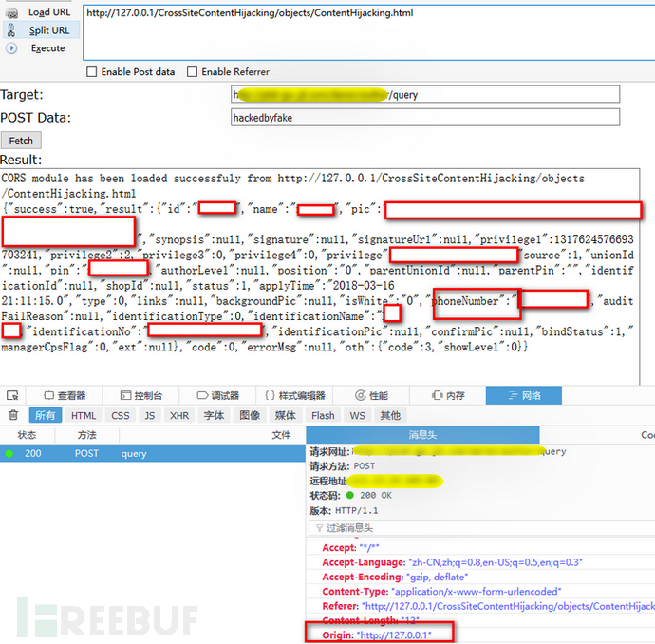
Task: Click the Load URL icon
Action: click(x=11, y=13)
